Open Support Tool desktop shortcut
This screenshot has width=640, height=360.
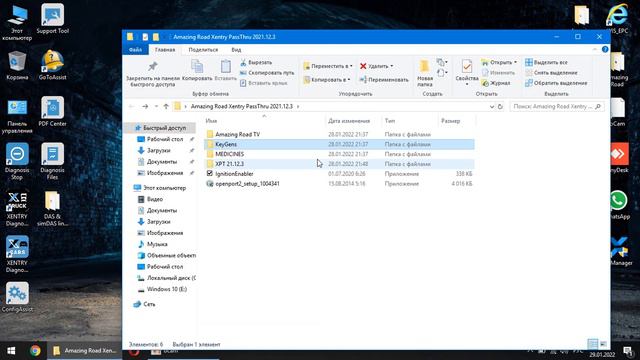click(x=52, y=19)
